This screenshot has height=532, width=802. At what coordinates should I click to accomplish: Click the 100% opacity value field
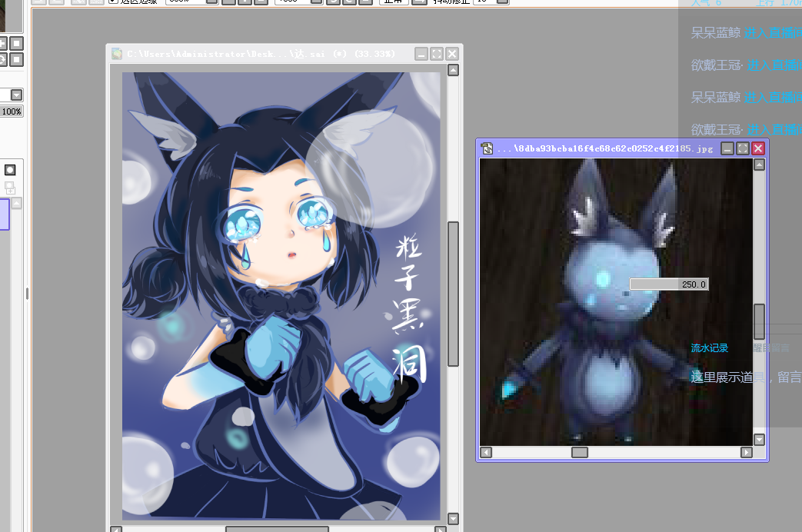pyautogui.click(x=12, y=111)
